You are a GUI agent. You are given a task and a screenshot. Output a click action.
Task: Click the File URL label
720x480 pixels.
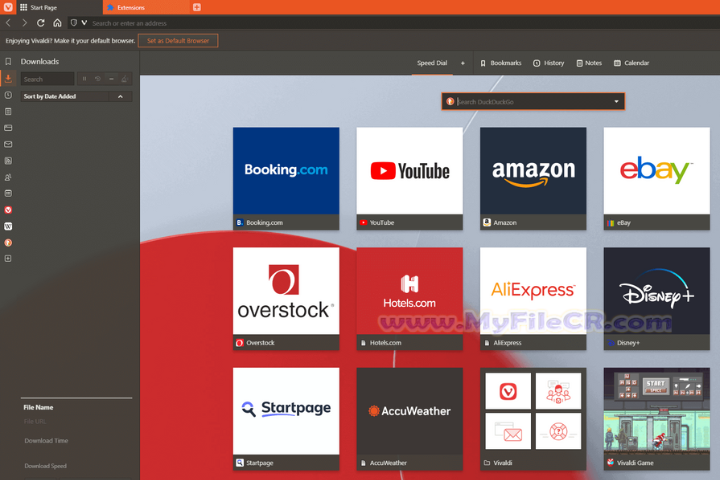tap(35, 422)
